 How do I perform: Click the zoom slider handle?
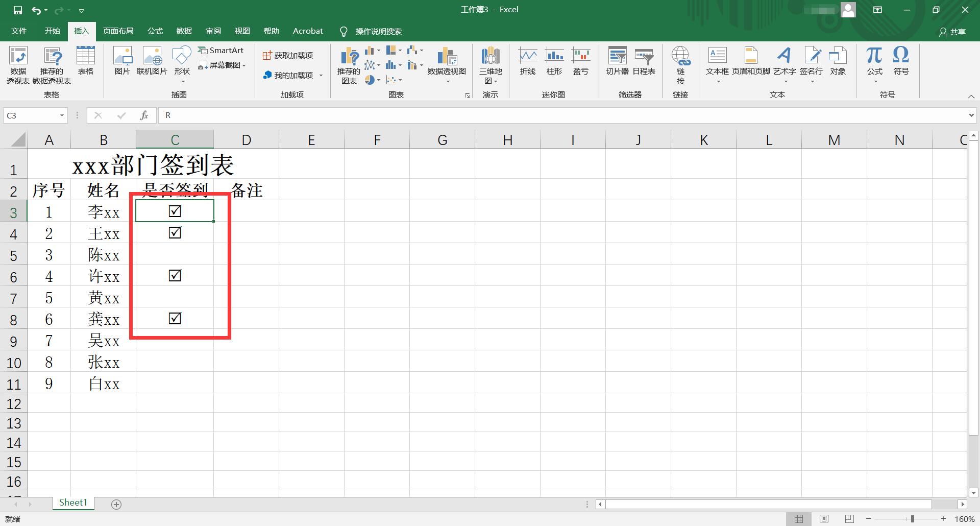tap(913, 519)
